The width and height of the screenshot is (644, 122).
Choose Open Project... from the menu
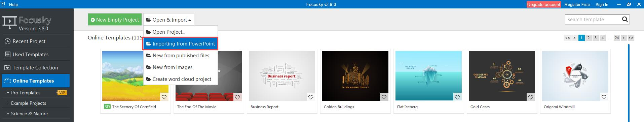(181, 32)
